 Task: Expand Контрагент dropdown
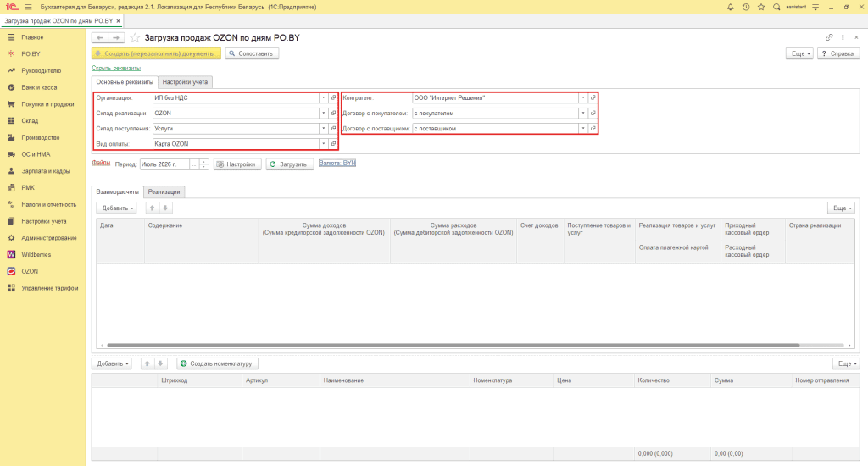coord(583,98)
